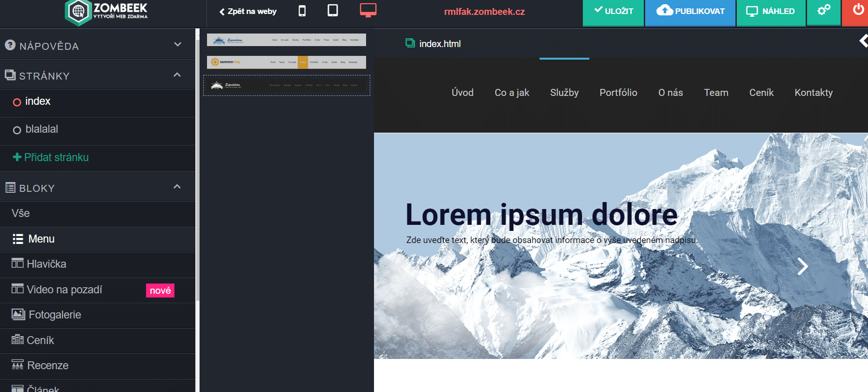Open the NÁHLED preview
The width and height of the screenshot is (868, 392).
click(x=771, y=13)
